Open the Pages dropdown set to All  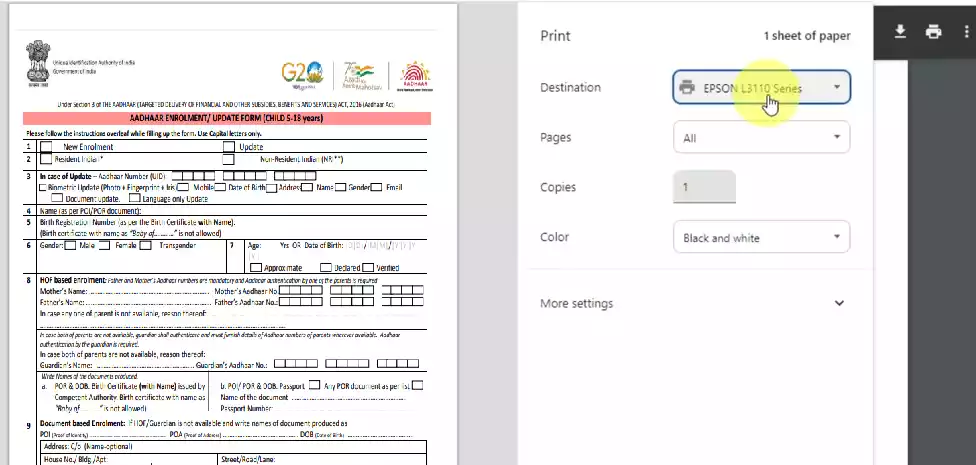click(x=761, y=138)
